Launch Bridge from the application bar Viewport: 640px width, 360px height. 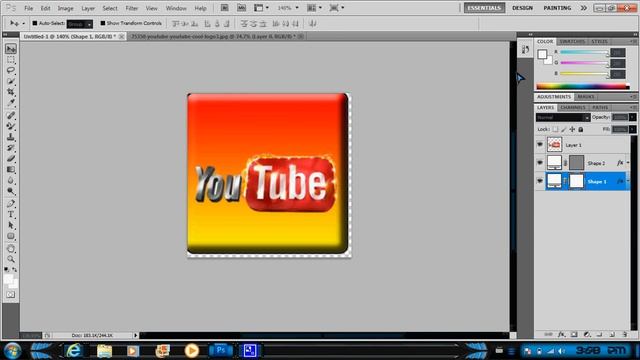click(x=224, y=7)
